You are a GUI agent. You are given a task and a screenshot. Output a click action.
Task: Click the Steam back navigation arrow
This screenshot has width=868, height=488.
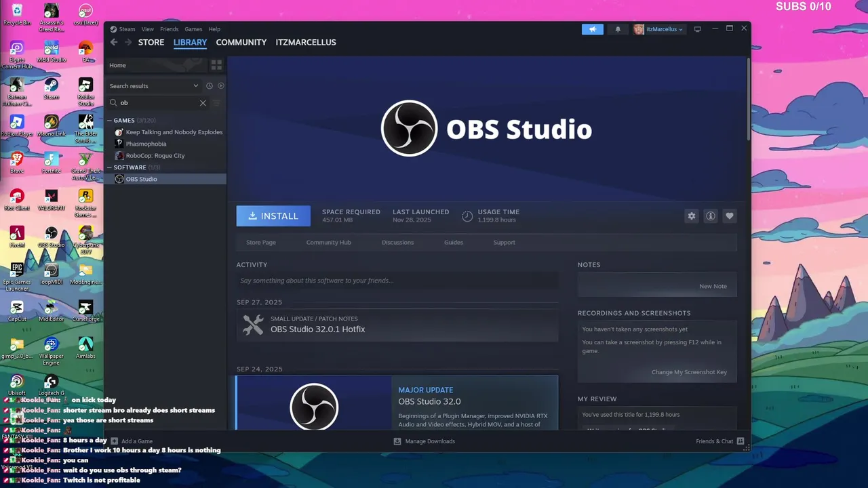(x=114, y=42)
